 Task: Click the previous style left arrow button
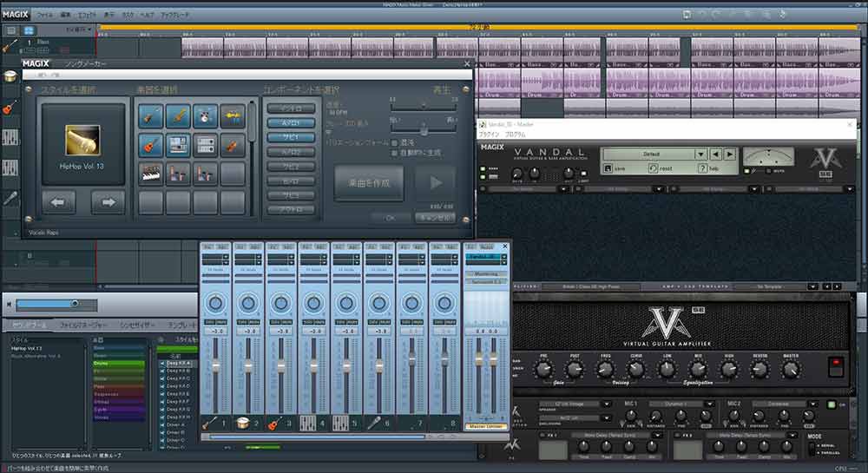[x=58, y=202]
